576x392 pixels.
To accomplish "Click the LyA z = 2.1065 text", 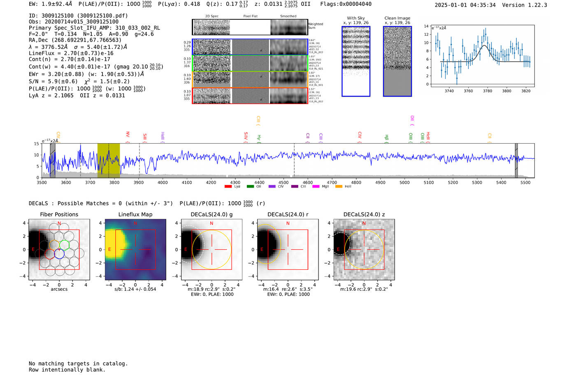I will click(x=51, y=95).
